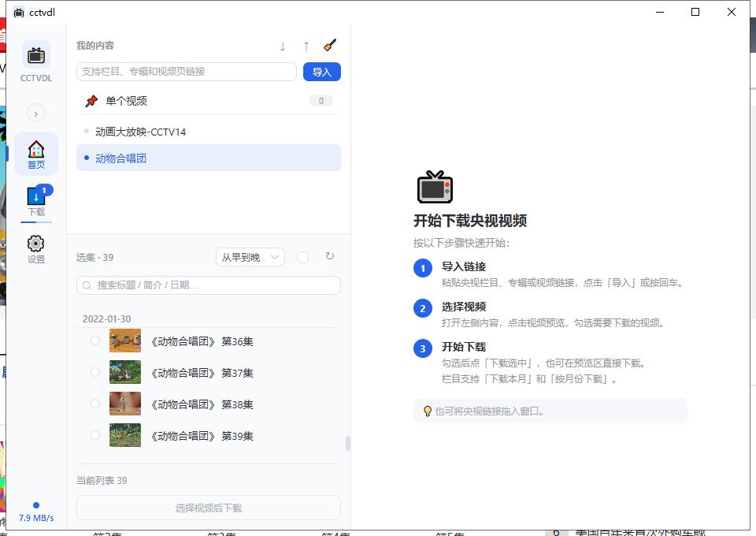This screenshot has height=536, width=756.
Task: Open 《动物合唱团》第37集 title
Action: pyautogui.click(x=201, y=373)
